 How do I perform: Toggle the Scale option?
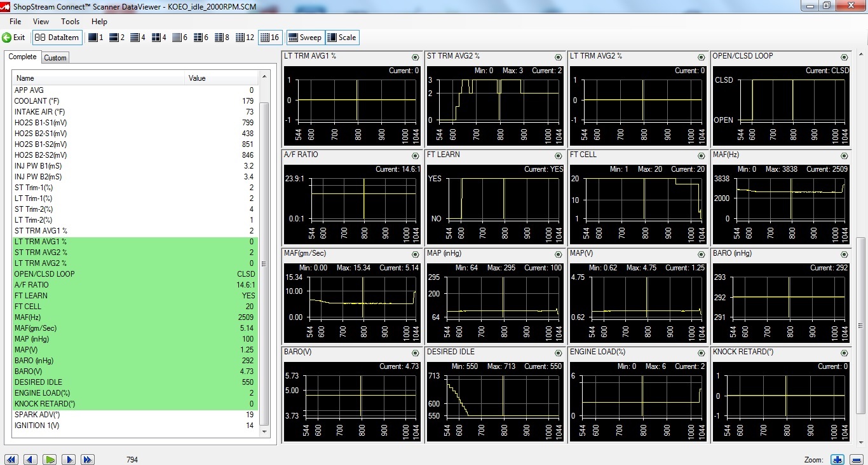342,38
